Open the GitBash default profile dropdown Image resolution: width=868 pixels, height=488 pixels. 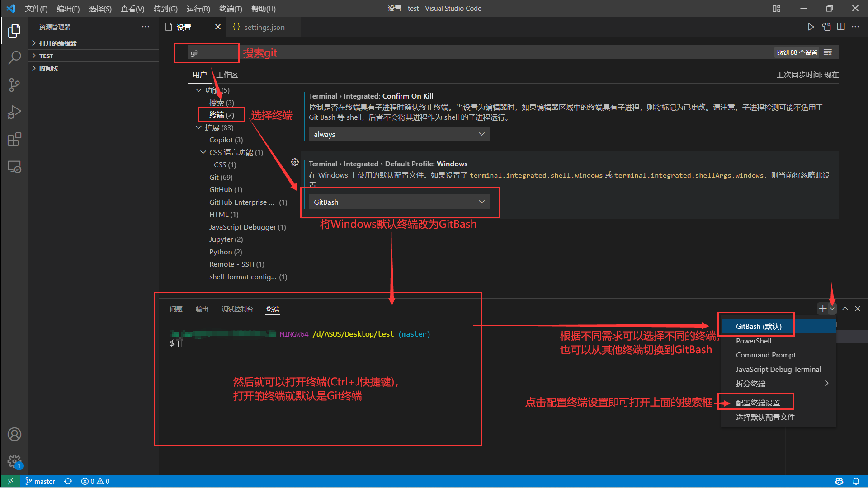coord(399,202)
